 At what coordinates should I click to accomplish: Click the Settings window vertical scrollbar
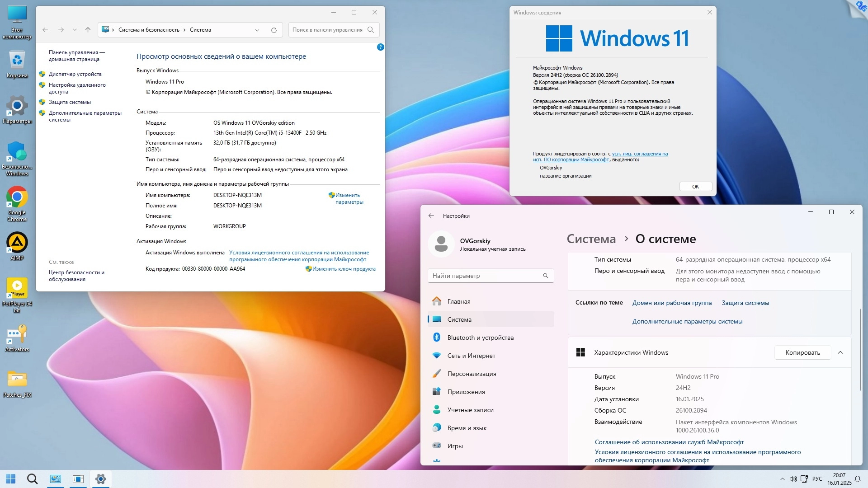861,350
